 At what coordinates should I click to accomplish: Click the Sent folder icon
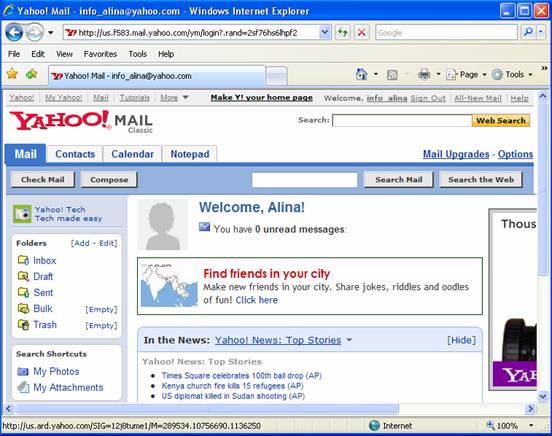[x=23, y=292]
